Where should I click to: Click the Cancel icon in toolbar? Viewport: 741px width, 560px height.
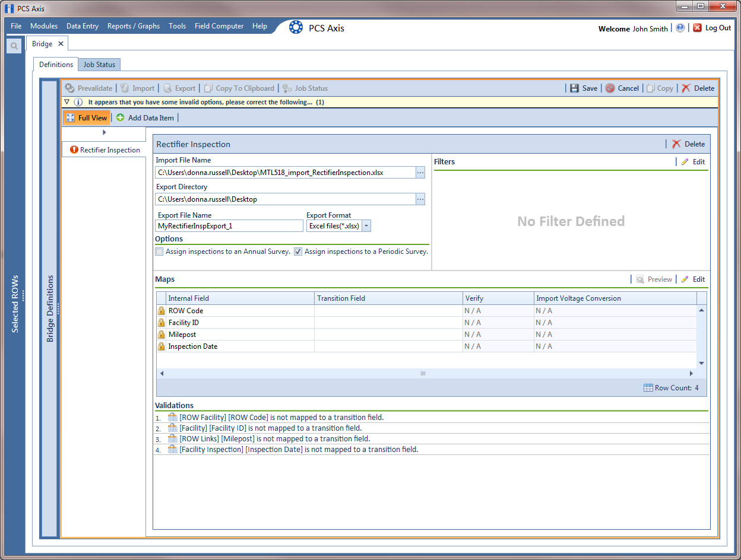[x=610, y=88]
